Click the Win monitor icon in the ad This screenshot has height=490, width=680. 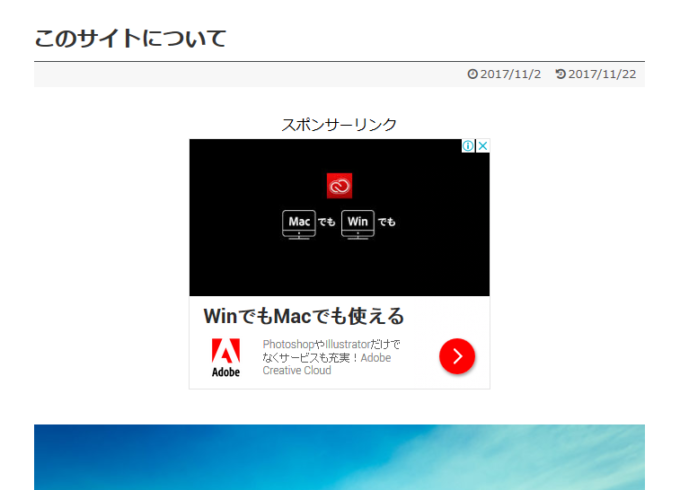coord(358,225)
